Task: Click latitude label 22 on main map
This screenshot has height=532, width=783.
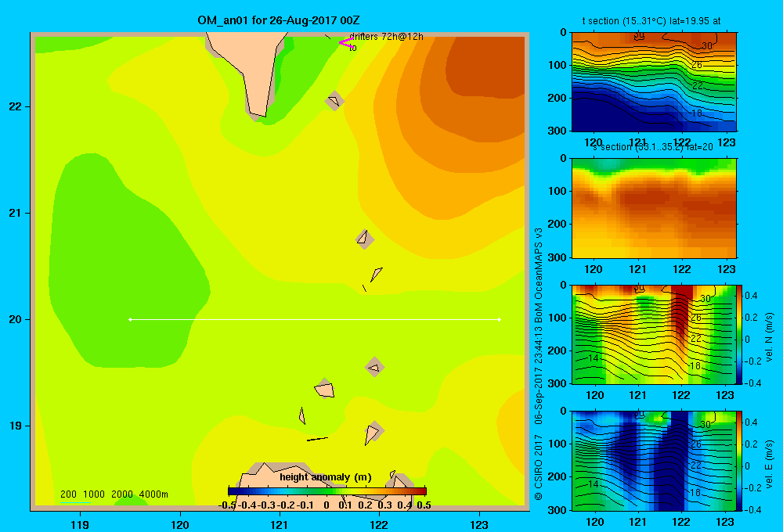Action: 15,106
